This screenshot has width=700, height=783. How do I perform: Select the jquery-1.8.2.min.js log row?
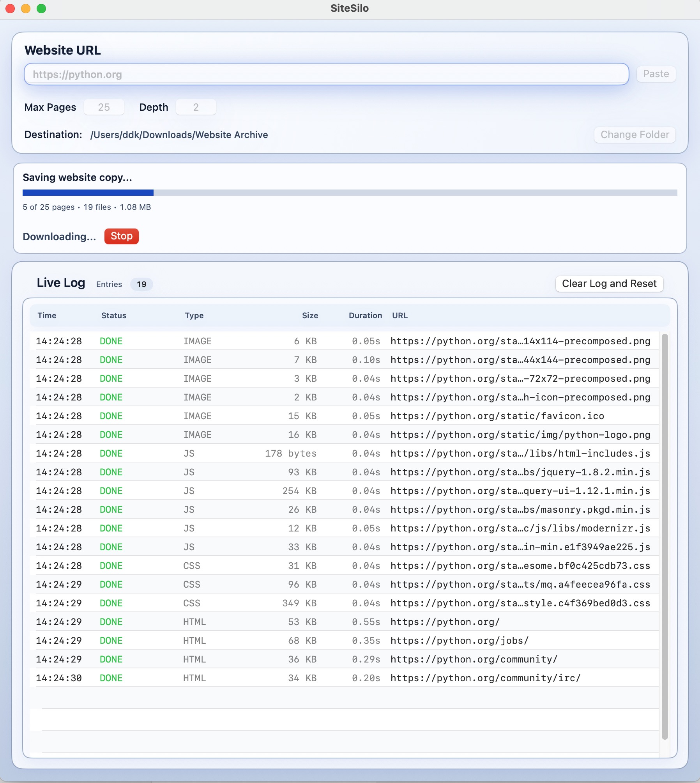click(344, 472)
